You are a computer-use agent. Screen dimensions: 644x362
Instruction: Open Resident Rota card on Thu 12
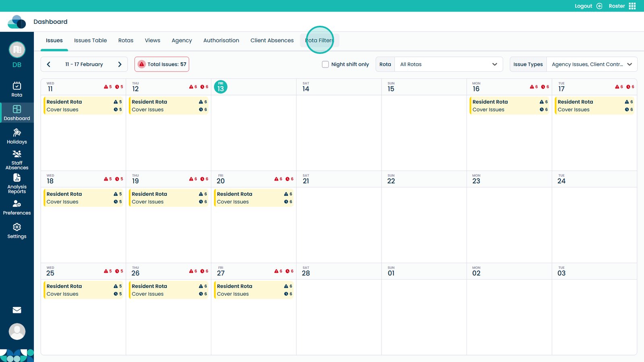click(169, 105)
